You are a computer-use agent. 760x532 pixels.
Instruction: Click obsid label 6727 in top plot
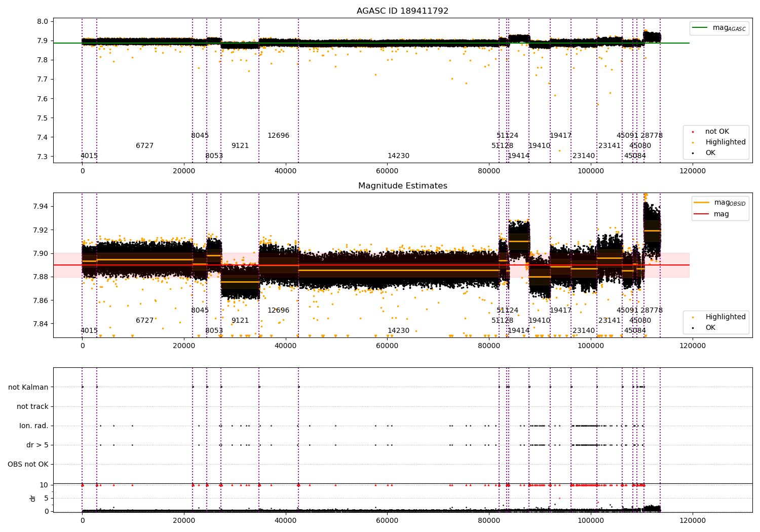pos(145,146)
